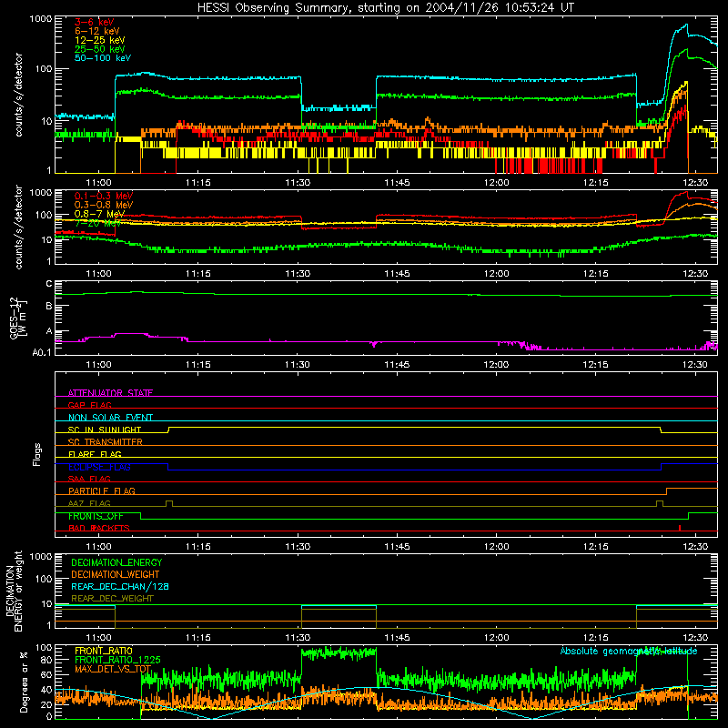Select the 50-100 keV legend label
Image resolution: width=728 pixels, height=728 pixels.
click(x=103, y=58)
